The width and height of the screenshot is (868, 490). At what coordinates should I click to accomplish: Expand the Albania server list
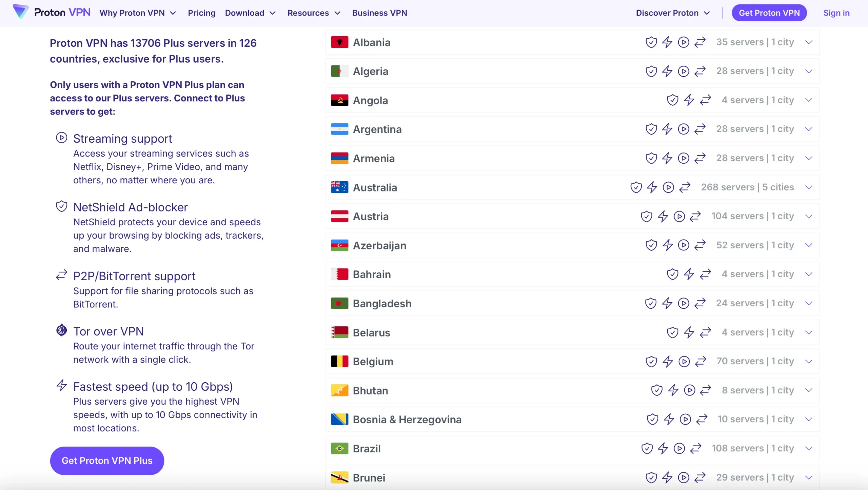pos(809,42)
